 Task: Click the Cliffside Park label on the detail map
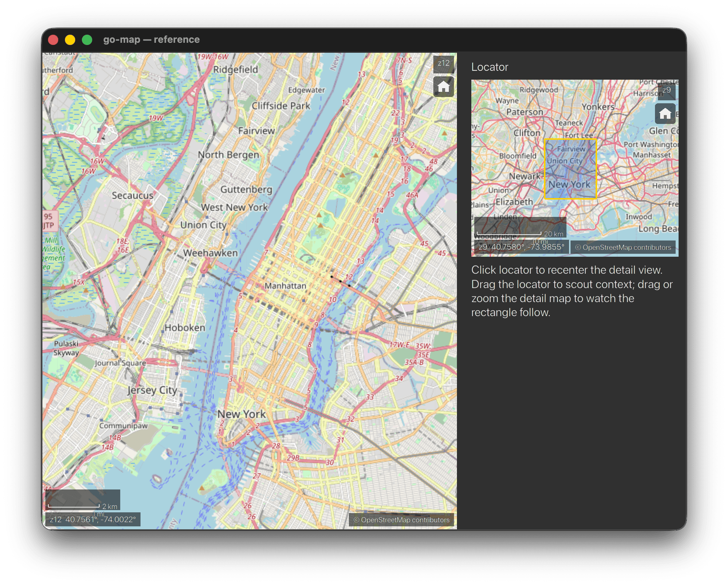pos(281,106)
